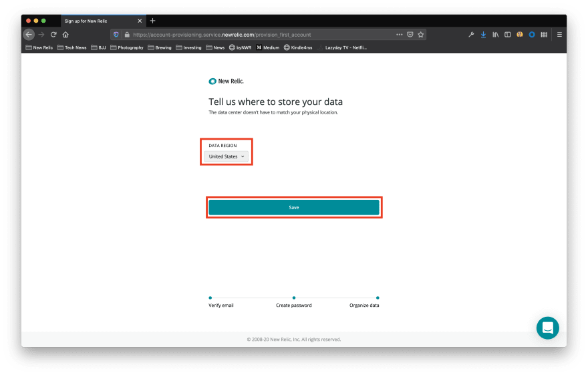This screenshot has height=375, width=588.
Task: Click the Create password progress step dot
Action: coord(294,297)
